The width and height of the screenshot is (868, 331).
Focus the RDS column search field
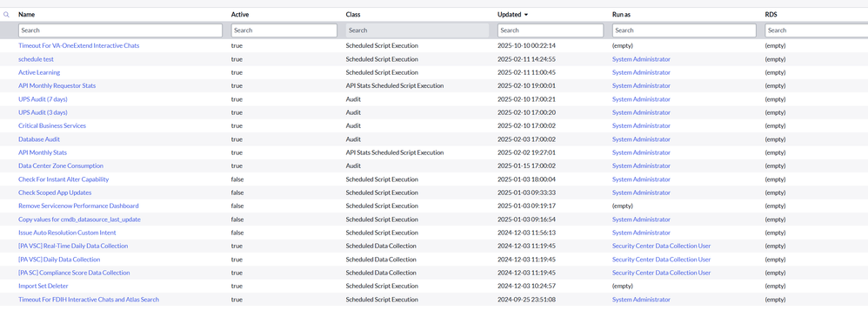[817, 30]
